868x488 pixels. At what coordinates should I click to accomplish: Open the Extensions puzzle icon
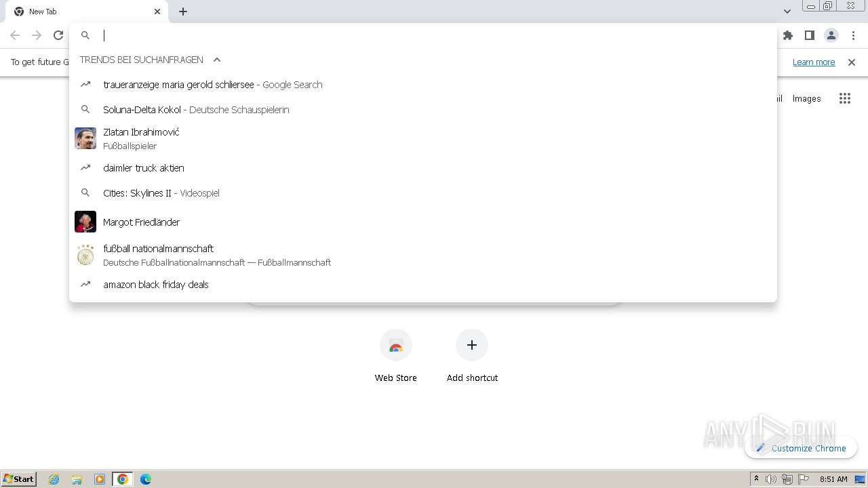click(788, 35)
